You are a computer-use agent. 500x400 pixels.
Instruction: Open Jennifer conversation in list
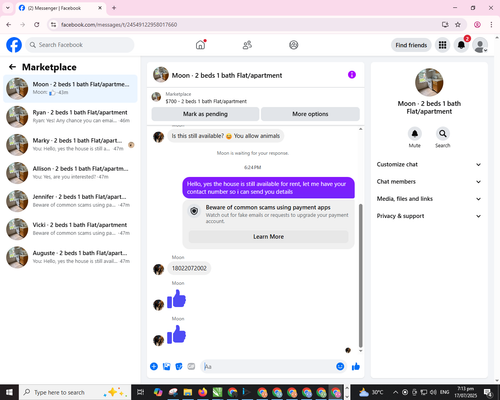click(x=70, y=201)
